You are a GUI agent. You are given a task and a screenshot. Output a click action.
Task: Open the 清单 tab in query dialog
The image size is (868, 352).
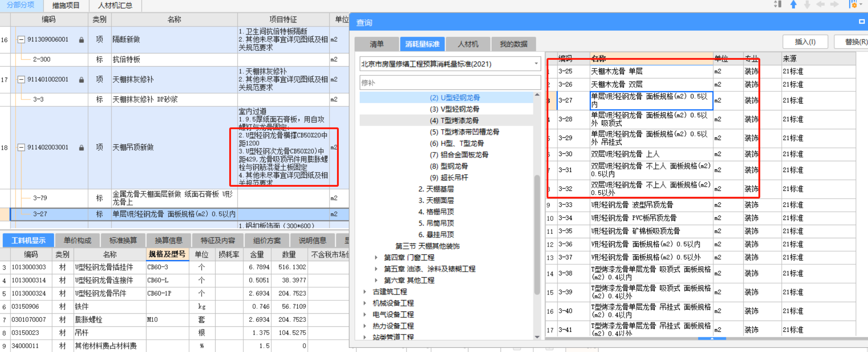(377, 44)
